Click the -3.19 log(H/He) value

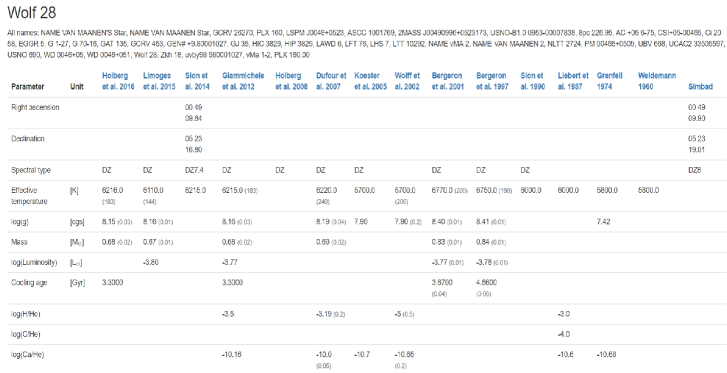[x=324, y=314]
